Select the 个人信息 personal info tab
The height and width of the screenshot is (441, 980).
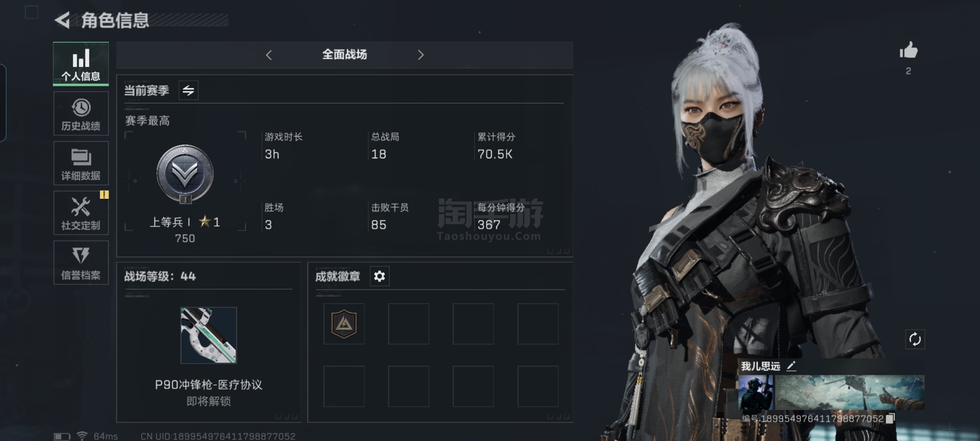point(81,64)
